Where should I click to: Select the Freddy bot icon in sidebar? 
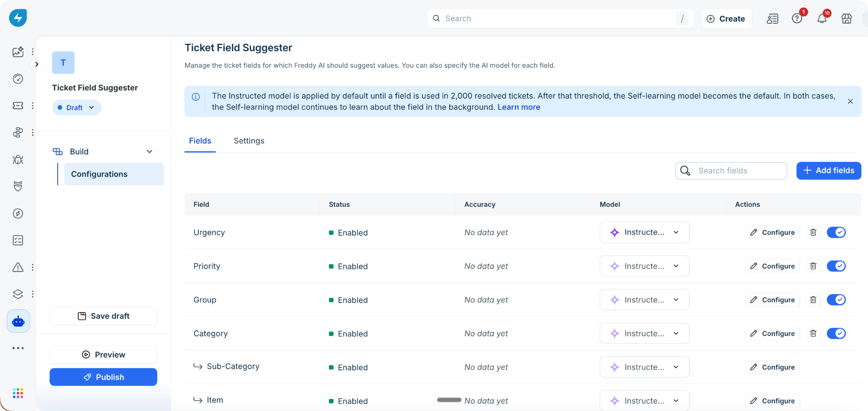(x=18, y=321)
